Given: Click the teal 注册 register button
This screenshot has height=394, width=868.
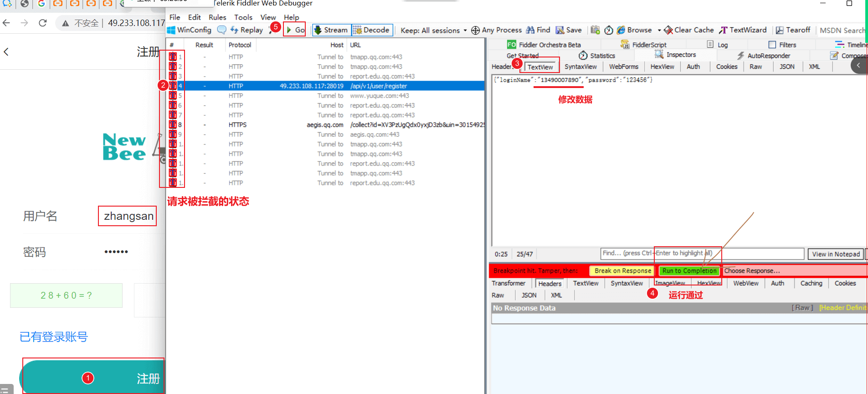Looking at the screenshot, I should [x=92, y=378].
